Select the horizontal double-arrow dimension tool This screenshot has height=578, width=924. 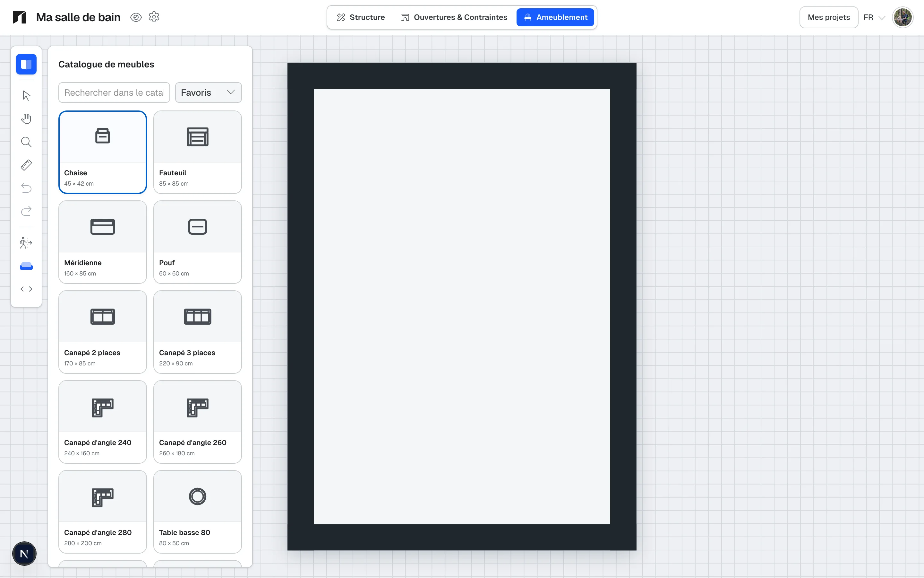coord(26,289)
